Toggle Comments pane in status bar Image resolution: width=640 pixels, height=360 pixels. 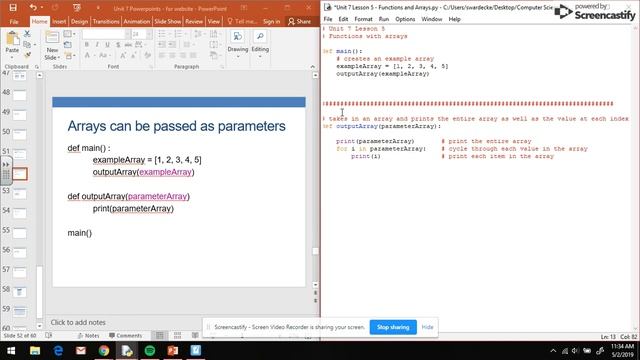click(x=125, y=336)
